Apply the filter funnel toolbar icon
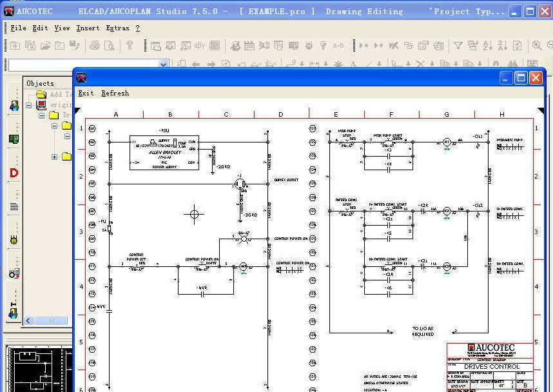The width and height of the screenshot is (553, 392). 459,45
